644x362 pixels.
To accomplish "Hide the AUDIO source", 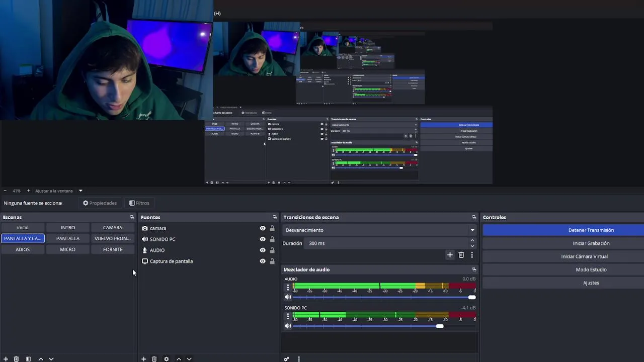I will 263,250.
